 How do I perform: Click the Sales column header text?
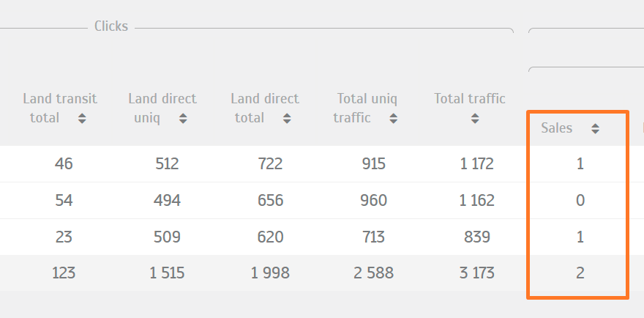click(x=556, y=128)
